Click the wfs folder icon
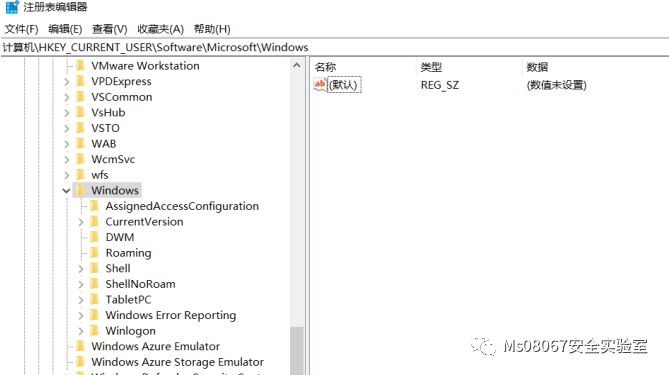The width and height of the screenshot is (669, 375). pyautogui.click(x=80, y=174)
